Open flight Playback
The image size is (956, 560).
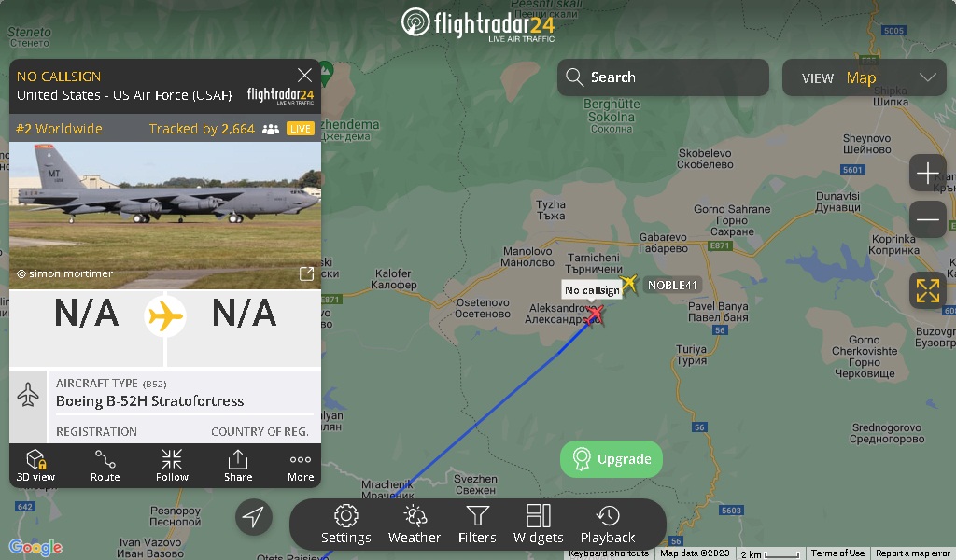(608, 524)
